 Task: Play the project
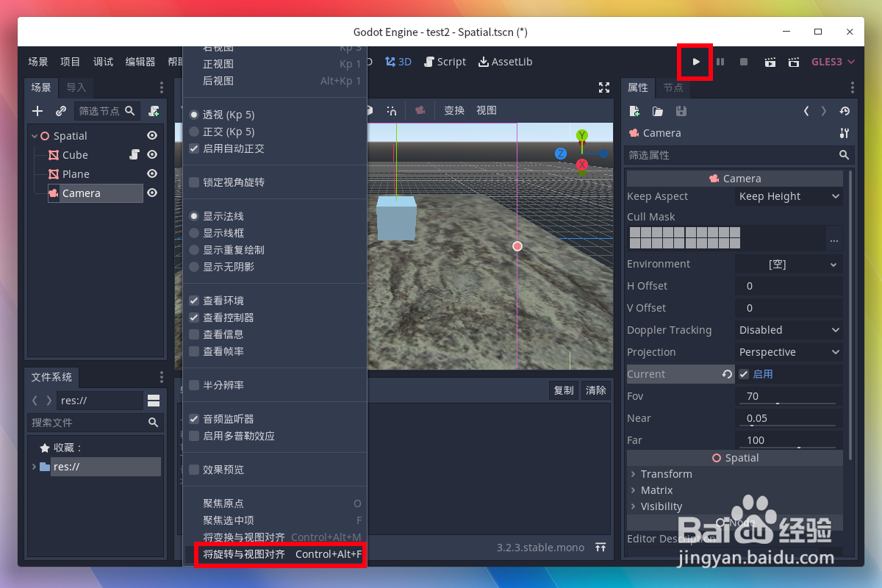click(696, 62)
